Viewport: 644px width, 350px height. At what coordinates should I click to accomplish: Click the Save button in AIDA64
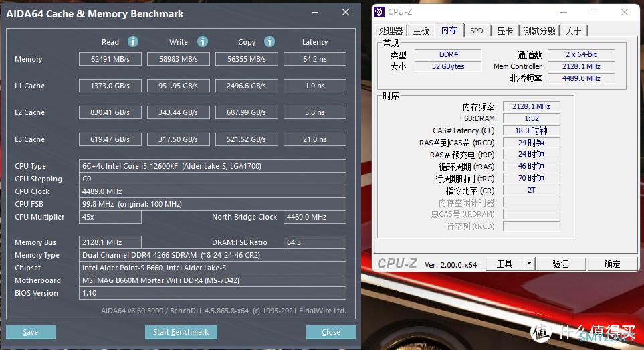tap(30, 332)
